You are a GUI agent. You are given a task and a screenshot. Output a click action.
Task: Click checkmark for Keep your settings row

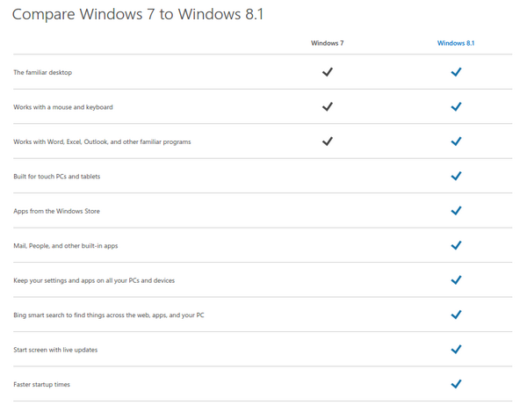pos(456,279)
